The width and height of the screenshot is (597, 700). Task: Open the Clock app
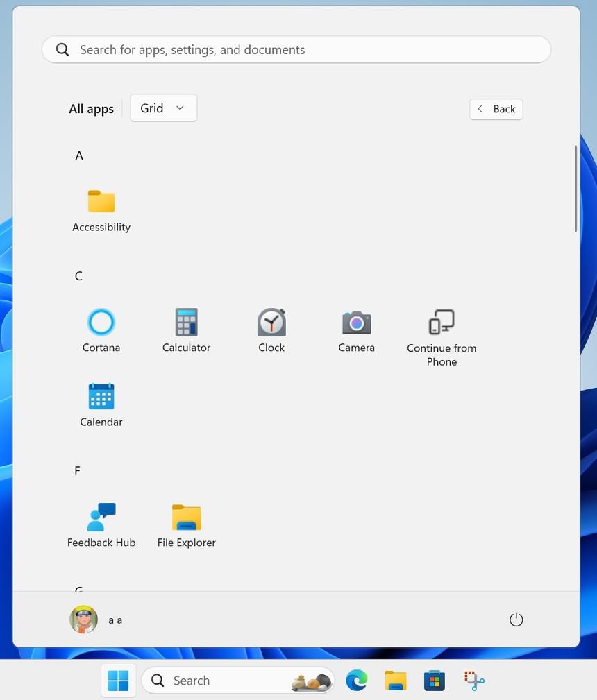point(271,330)
